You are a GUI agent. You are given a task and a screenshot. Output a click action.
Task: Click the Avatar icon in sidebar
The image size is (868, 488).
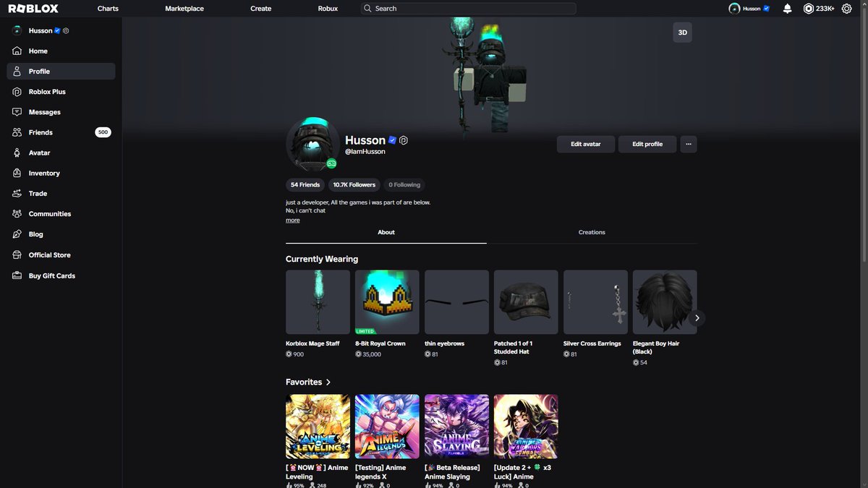point(17,153)
